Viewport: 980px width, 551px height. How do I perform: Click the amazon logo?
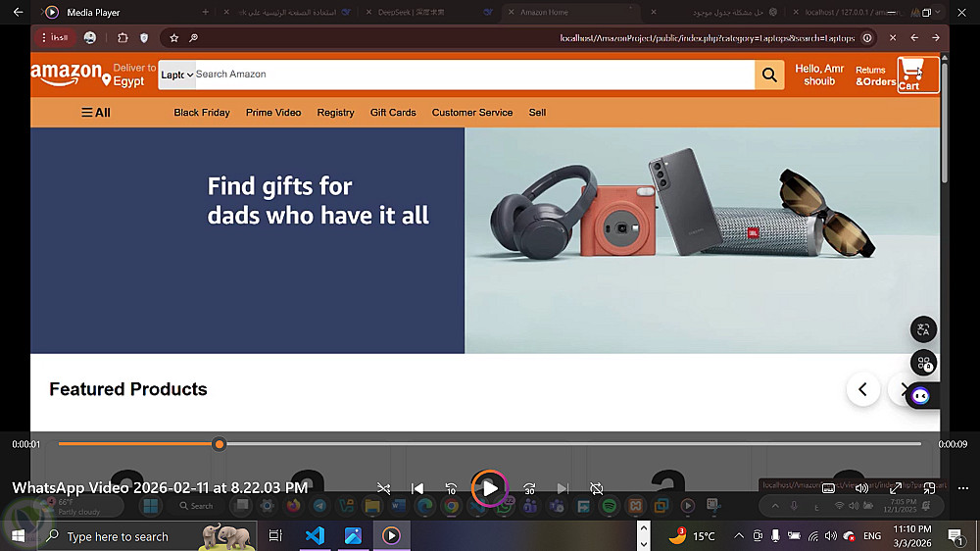click(67, 75)
